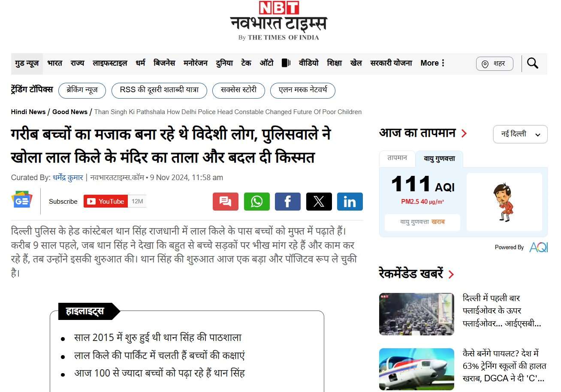Expand the More navigation menu

point(432,63)
